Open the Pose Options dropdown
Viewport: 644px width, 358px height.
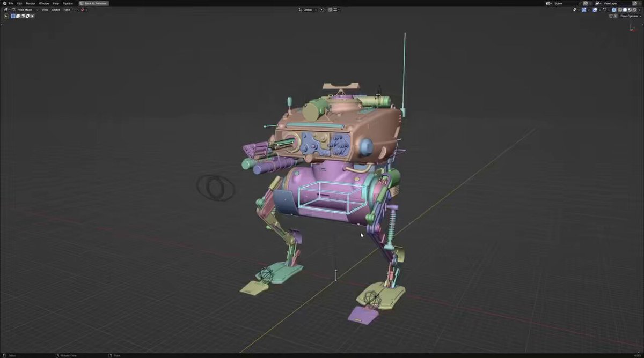point(631,16)
